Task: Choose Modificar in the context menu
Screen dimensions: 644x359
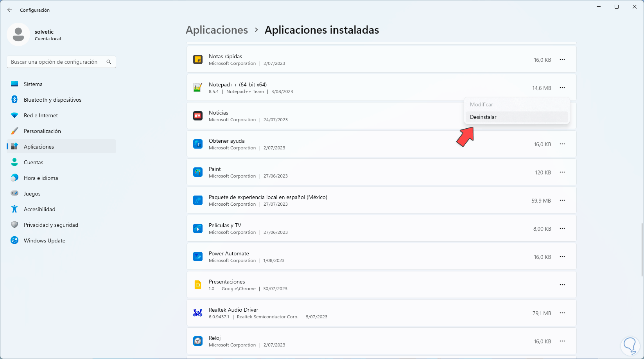Action: pos(517,104)
